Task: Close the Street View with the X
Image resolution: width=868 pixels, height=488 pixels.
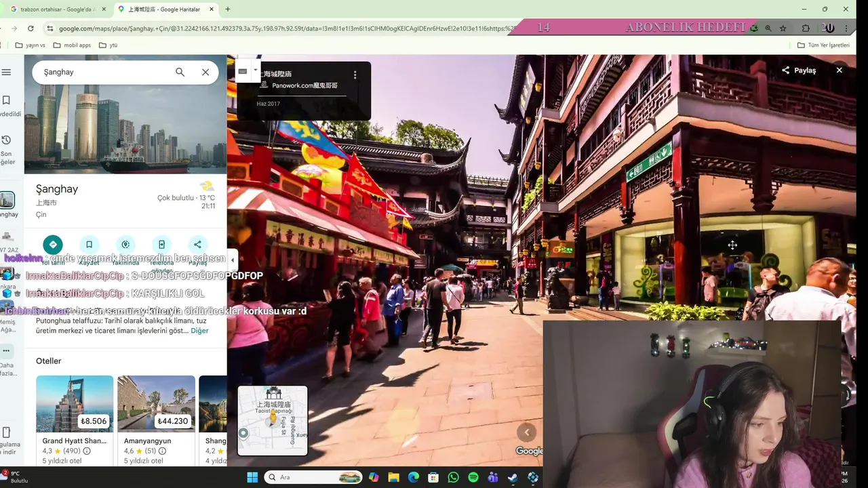Action: pyautogui.click(x=839, y=70)
